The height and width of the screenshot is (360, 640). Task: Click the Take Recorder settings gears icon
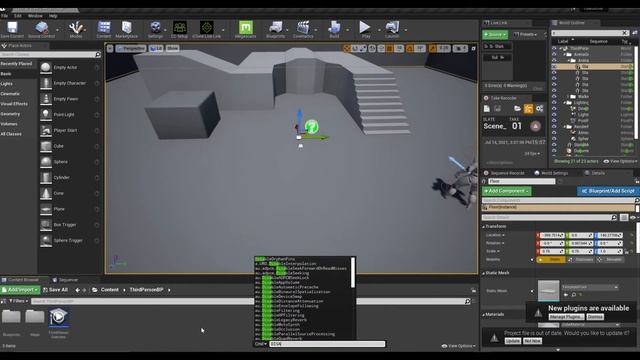540,109
